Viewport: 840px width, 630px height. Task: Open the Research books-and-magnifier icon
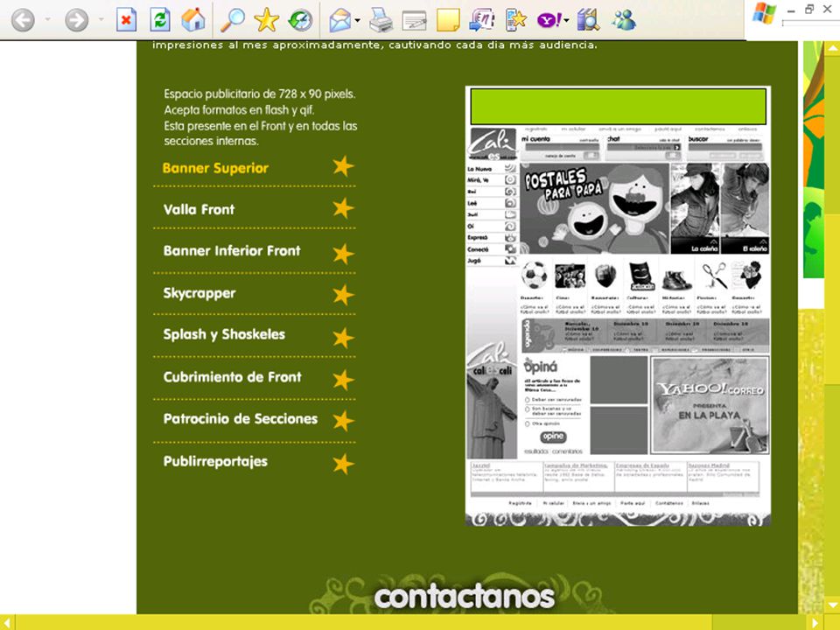pyautogui.click(x=588, y=20)
